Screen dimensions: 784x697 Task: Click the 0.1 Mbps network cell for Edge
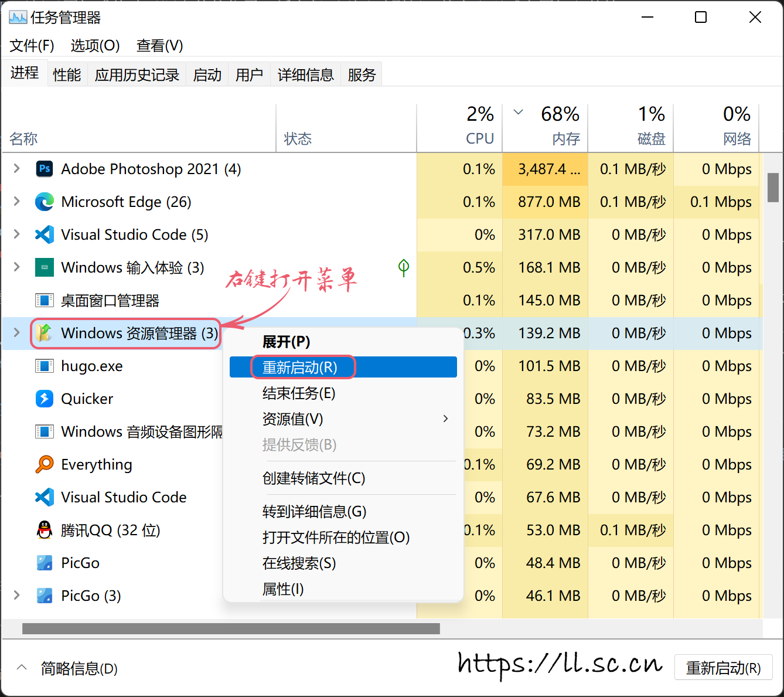716,202
